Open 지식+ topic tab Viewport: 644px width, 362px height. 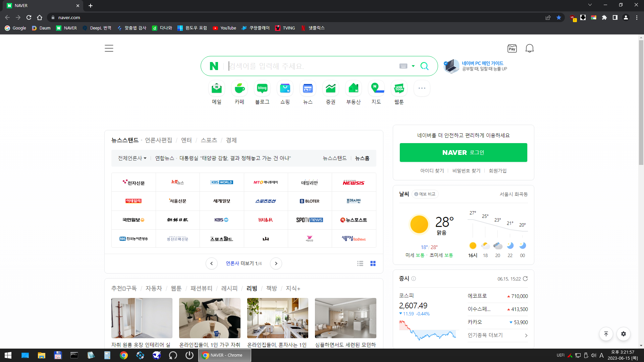click(293, 288)
